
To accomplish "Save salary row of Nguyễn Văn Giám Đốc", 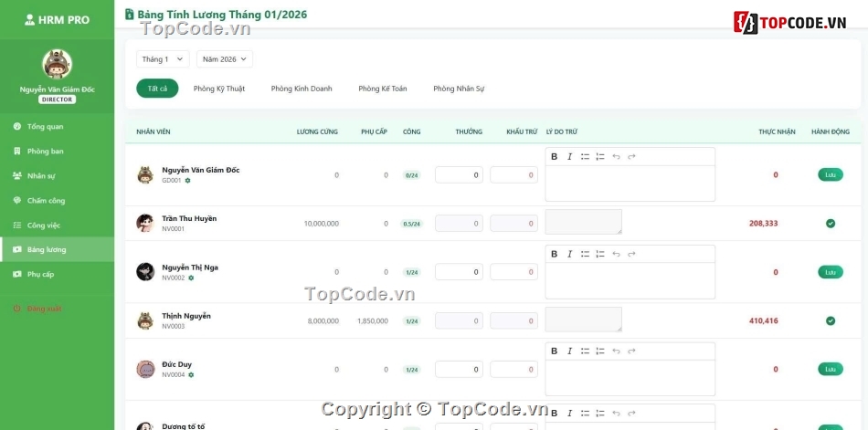I will tap(831, 175).
